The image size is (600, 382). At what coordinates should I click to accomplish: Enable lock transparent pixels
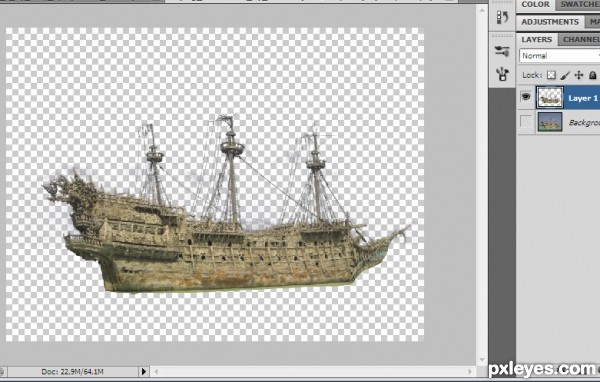pyautogui.click(x=551, y=75)
